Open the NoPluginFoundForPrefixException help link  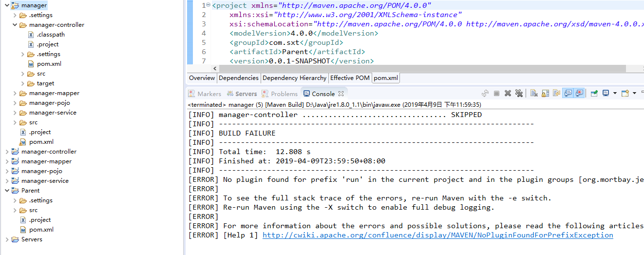437,235
